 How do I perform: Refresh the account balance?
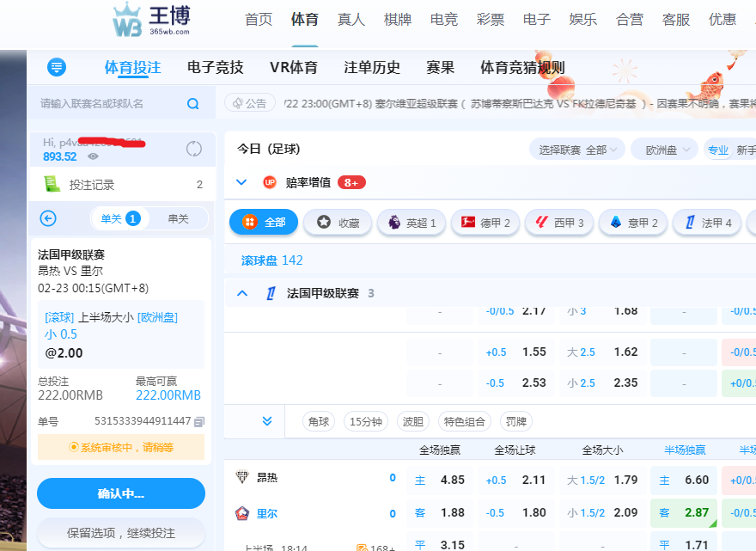tap(194, 149)
